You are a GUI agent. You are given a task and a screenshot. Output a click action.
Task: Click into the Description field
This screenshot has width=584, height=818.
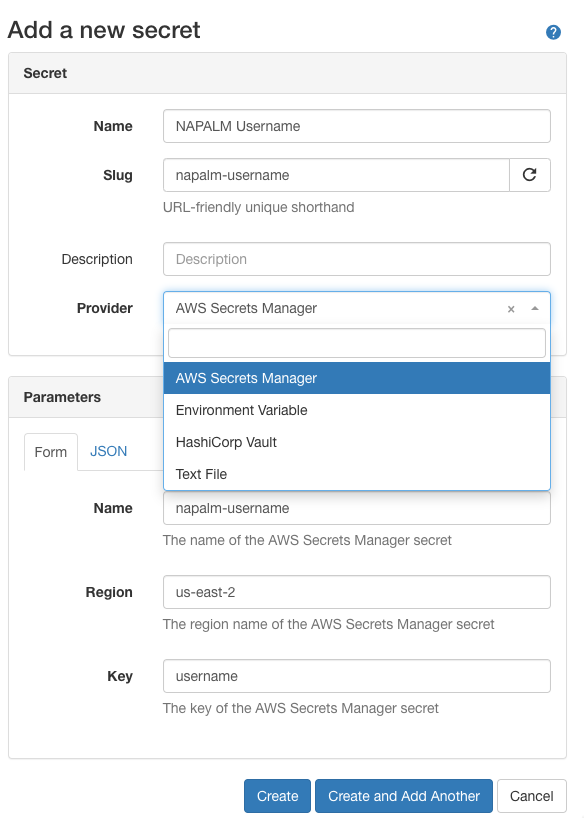pos(357,259)
